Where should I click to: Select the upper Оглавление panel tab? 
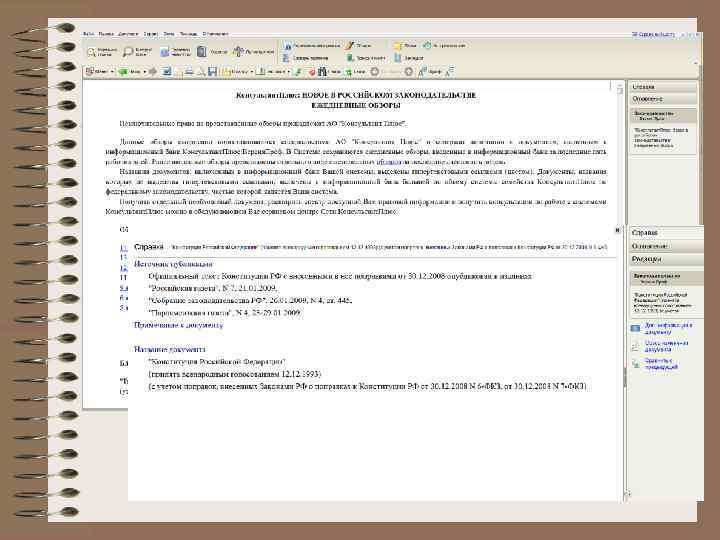663,99
